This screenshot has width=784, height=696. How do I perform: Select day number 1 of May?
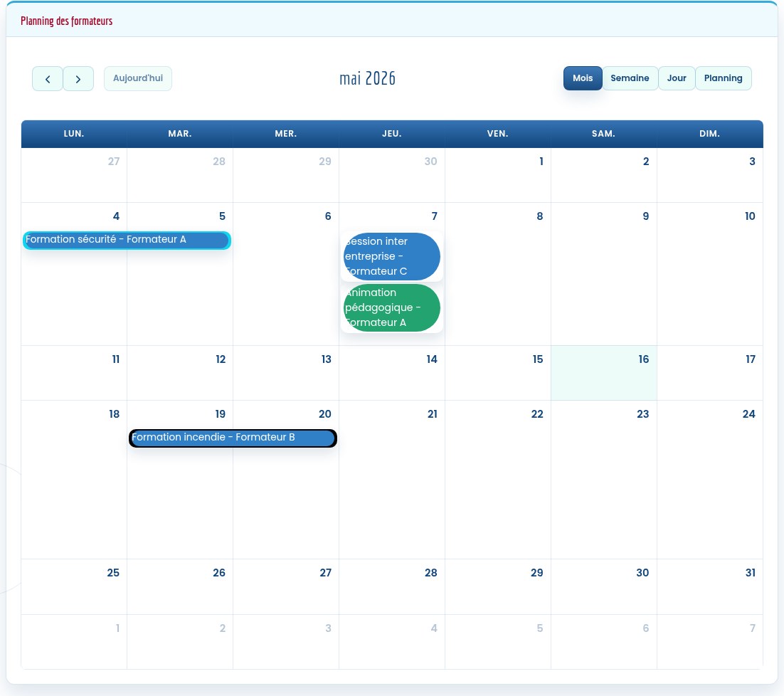(541, 161)
